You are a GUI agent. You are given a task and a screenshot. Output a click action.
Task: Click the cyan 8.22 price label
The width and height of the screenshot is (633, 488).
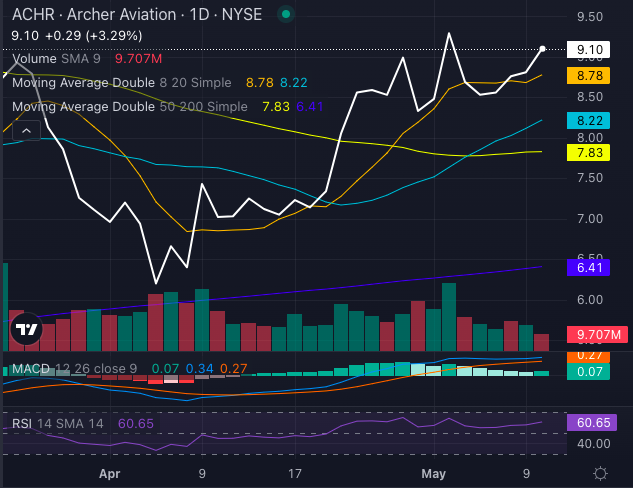[588, 121]
